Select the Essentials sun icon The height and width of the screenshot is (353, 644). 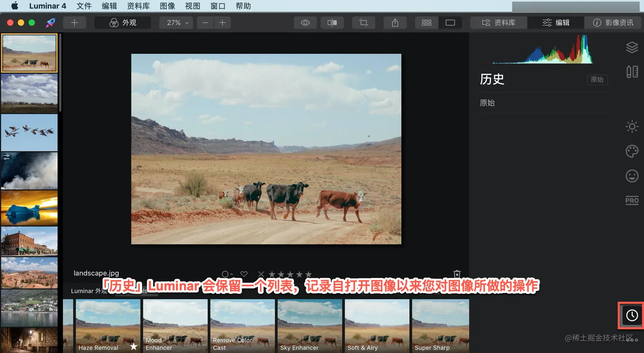[x=632, y=126]
